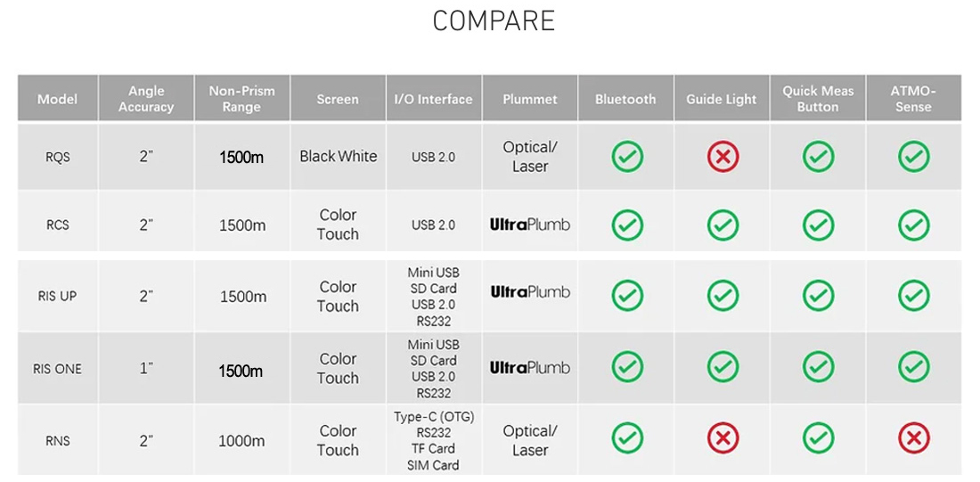The image size is (980, 482).
Task: Click the RIS UP ATMO-Sense checkmark icon
Action: [913, 295]
